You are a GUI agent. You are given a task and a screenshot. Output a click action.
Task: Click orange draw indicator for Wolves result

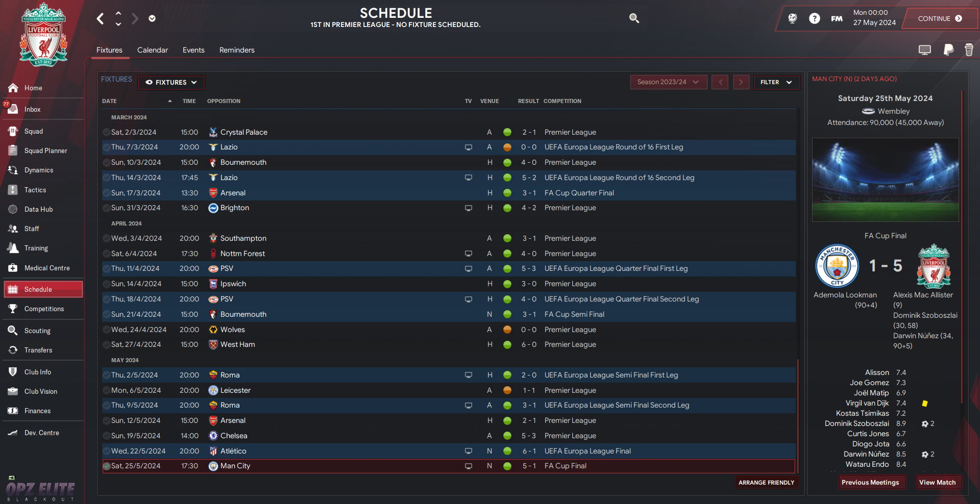507,330
